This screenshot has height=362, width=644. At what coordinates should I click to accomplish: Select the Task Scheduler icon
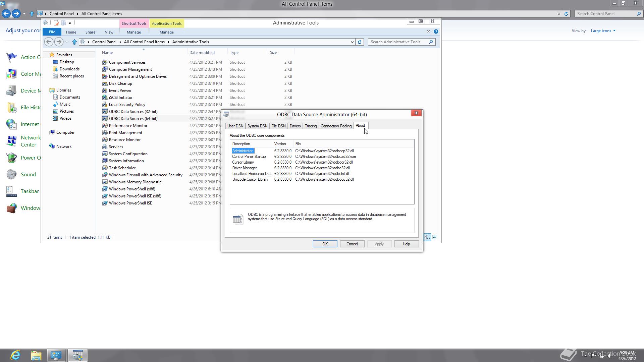105,168
